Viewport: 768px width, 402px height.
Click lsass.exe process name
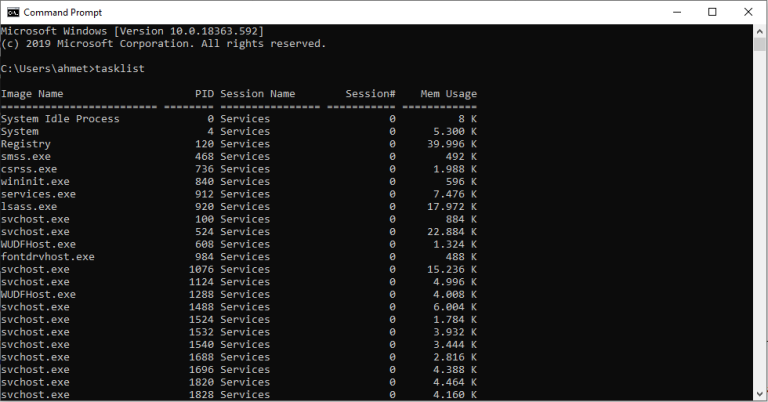click(x=29, y=207)
